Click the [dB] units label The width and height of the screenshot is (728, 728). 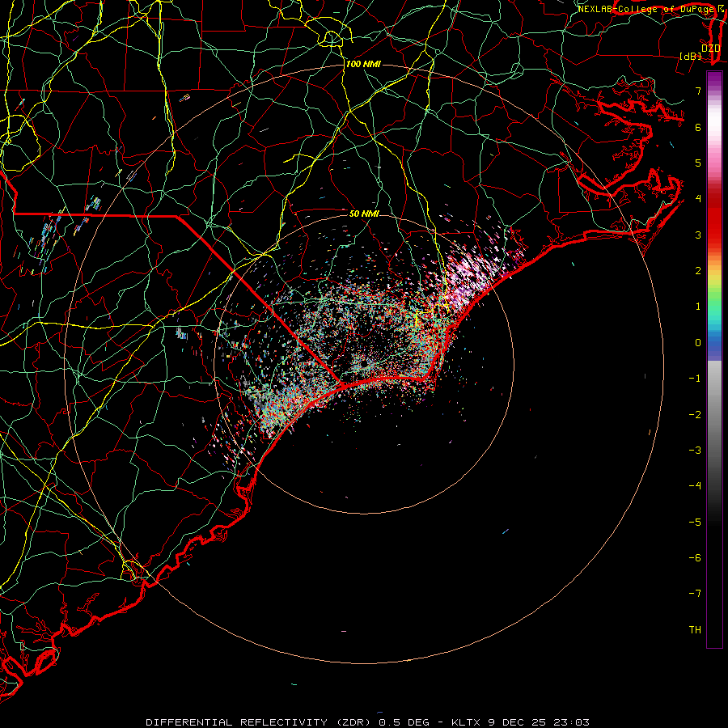tap(691, 56)
